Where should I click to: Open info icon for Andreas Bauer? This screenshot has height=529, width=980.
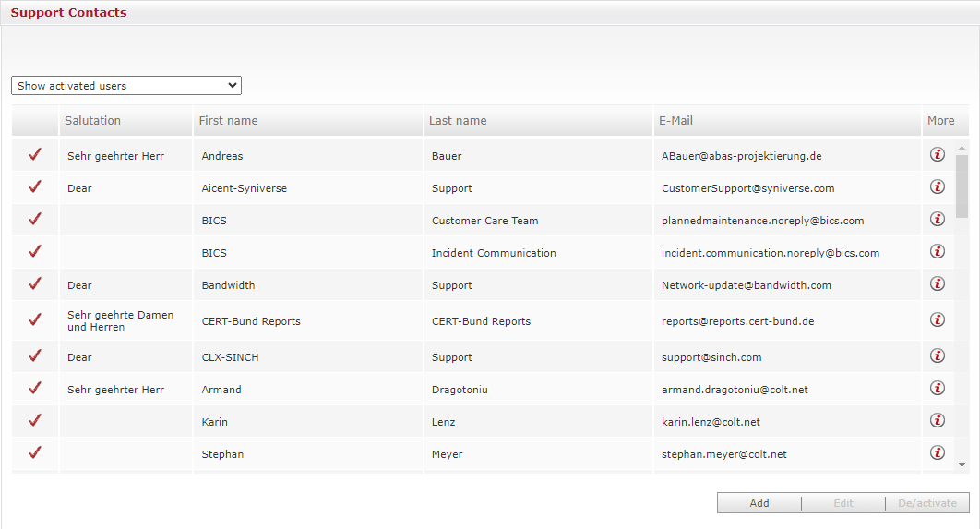pyautogui.click(x=938, y=155)
